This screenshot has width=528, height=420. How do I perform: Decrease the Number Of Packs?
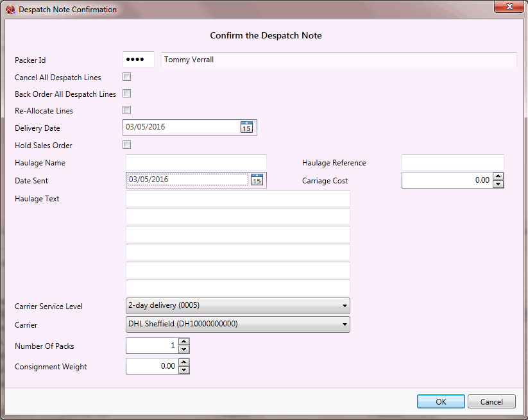coord(183,349)
